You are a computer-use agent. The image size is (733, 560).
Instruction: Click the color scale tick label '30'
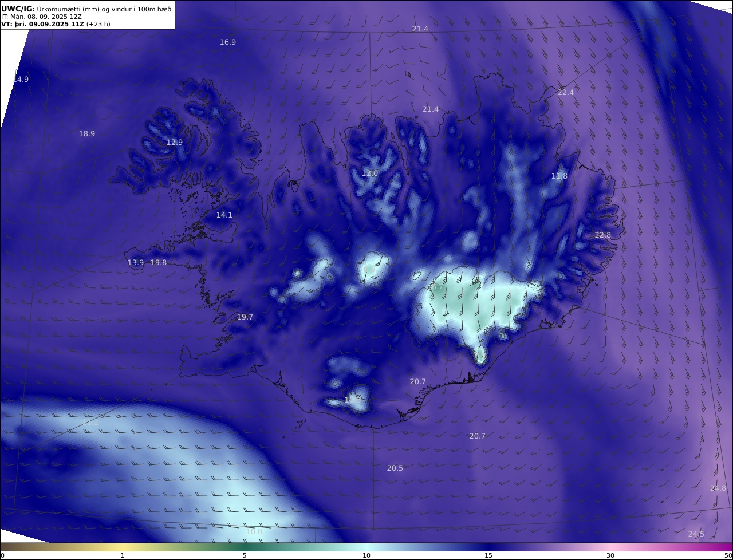(610, 555)
